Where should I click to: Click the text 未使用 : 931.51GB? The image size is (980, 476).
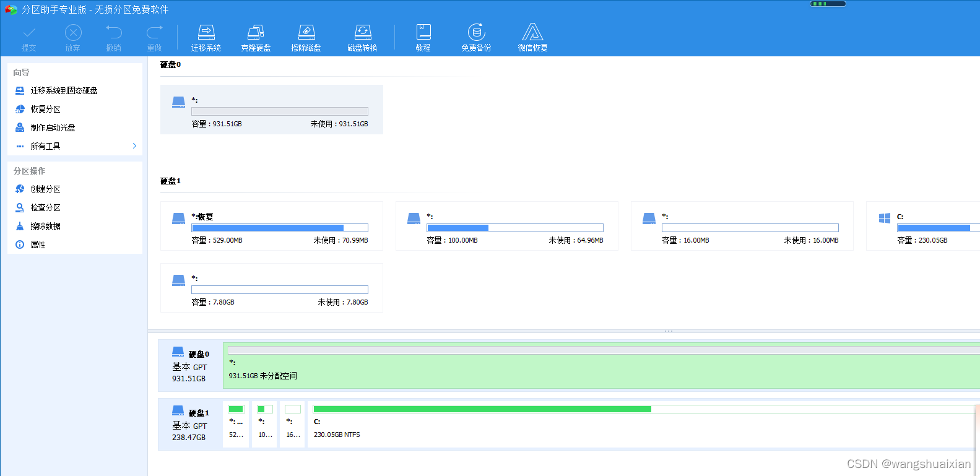click(x=339, y=124)
